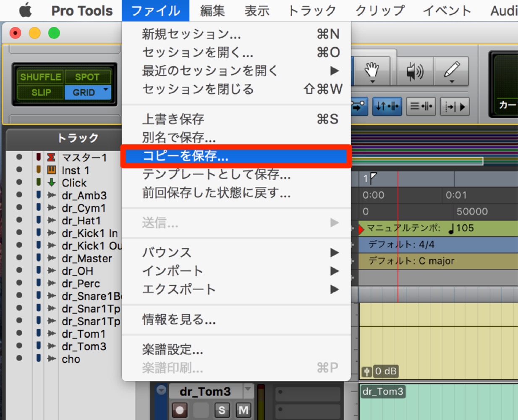
Task: Toggle show/hide dot for dr_Master track
Action: pyautogui.click(x=19, y=257)
